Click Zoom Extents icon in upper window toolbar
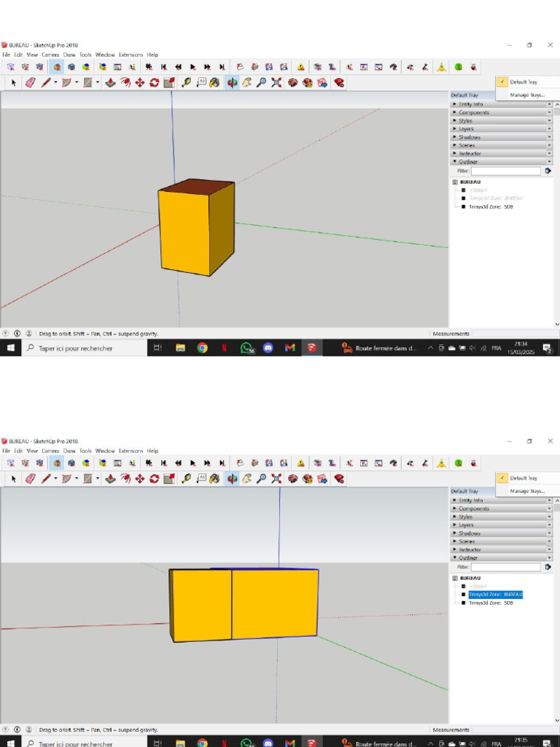 pyautogui.click(x=276, y=83)
